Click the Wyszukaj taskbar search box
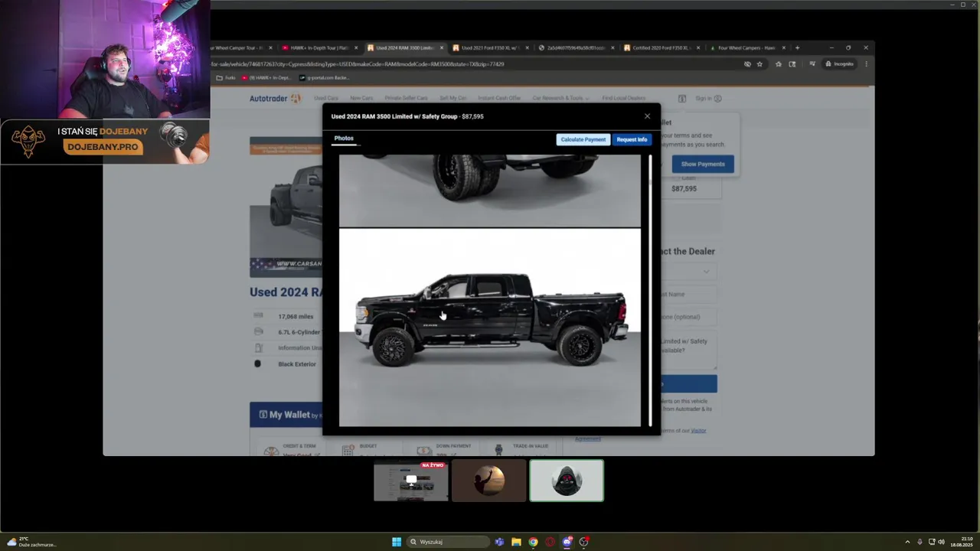The width and height of the screenshot is (980, 551). pyautogui.click(x=448, y=542)
